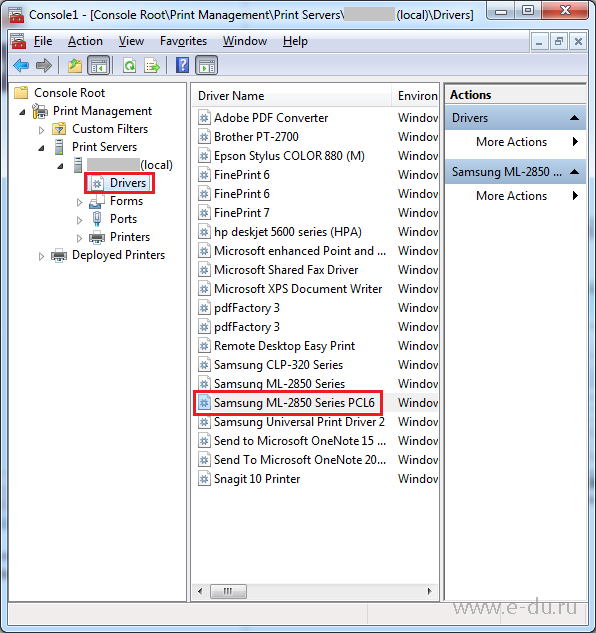Expand the Ports node

pos(80,220)
